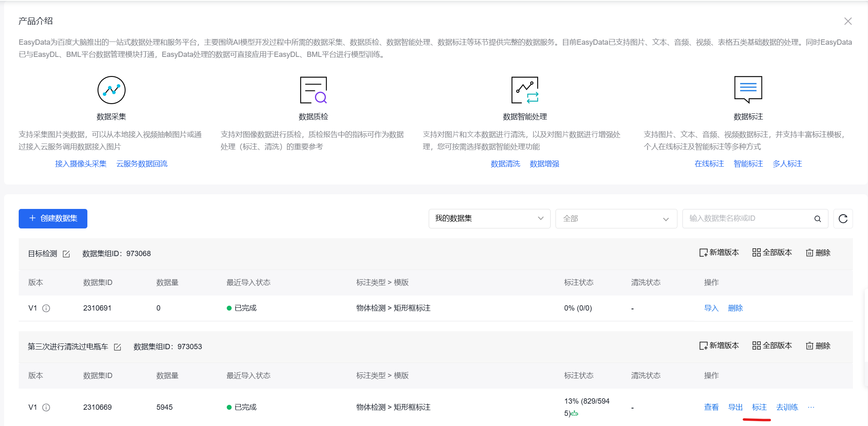This screenshot has width=868, height=426.
Task: Open 全部版本 for 目标检测 group
Action: pyautogui.click(x=771, y=252)
